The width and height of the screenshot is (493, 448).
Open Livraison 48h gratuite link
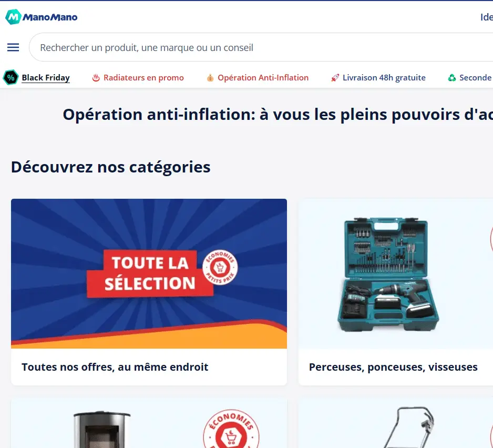[384, 78]
